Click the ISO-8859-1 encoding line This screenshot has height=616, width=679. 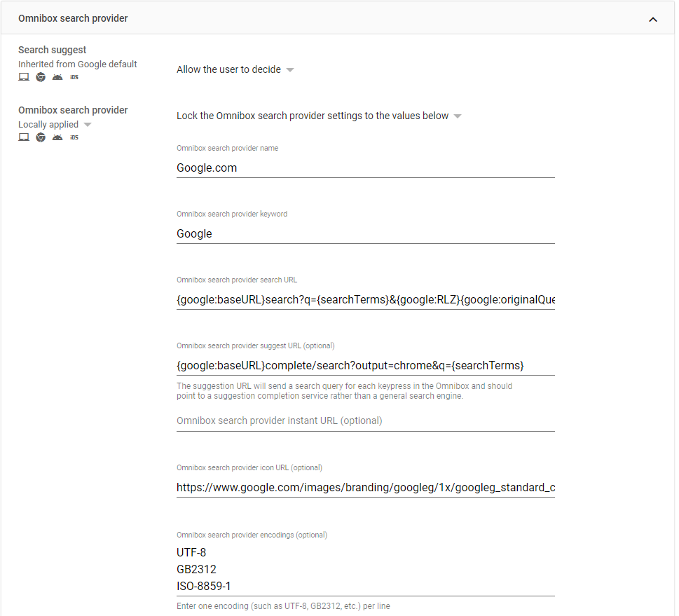click(203, 587)
